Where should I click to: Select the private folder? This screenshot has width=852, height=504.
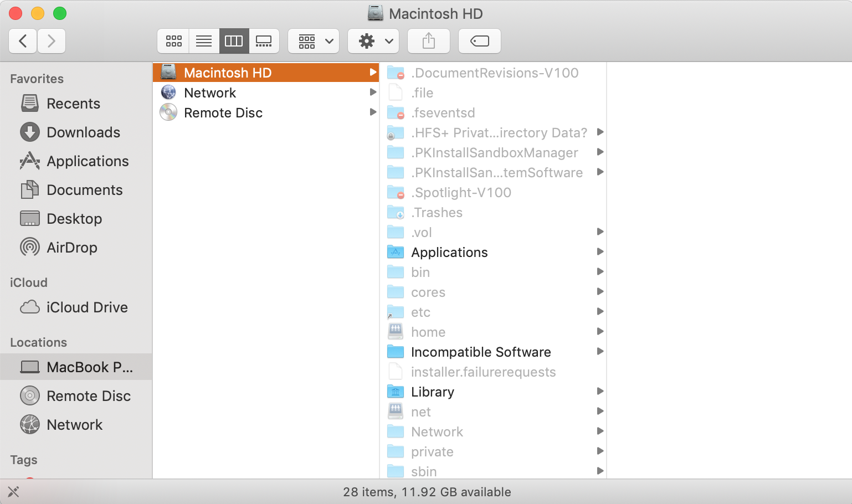tap(493, 451)
